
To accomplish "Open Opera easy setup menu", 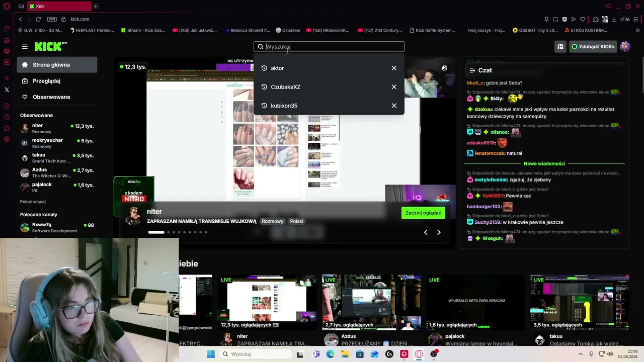I will click(636, 19).
